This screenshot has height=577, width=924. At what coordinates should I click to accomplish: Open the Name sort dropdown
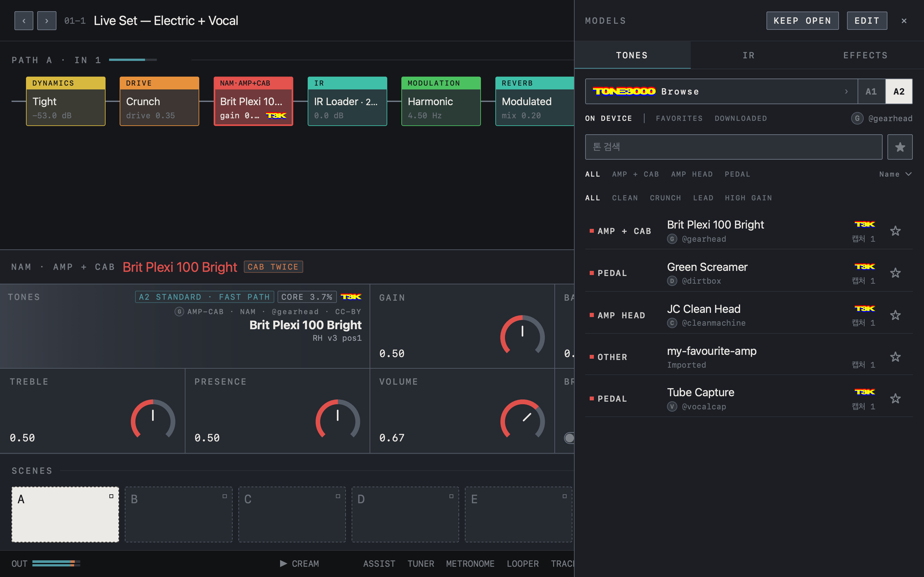coord(895,174)
